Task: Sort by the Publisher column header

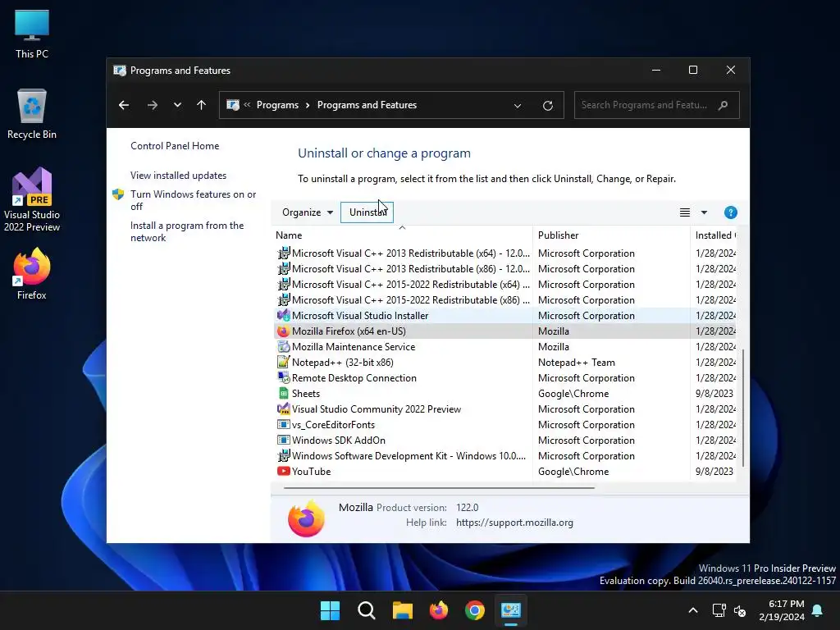Action: (610, 235)
